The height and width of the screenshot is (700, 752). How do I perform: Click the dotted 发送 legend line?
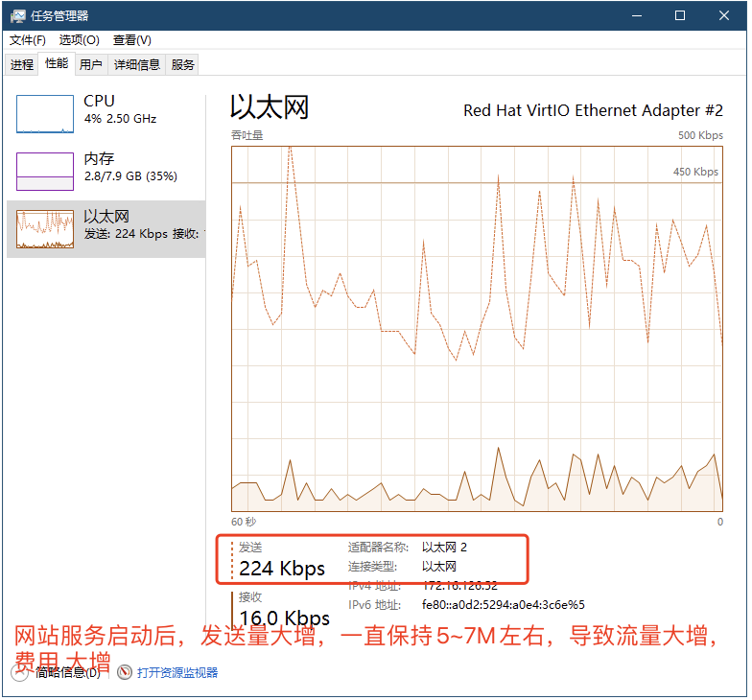coord(232,559)
